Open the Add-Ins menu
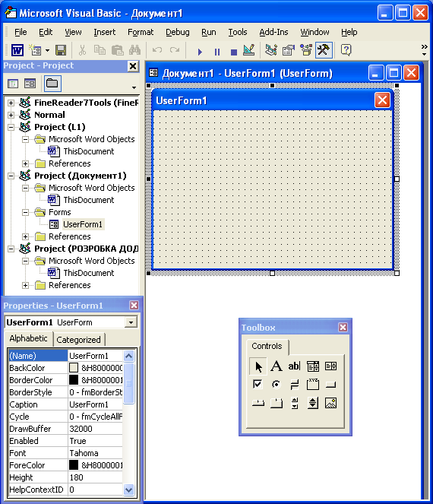 pyautogui.click(x=273, y=32)
